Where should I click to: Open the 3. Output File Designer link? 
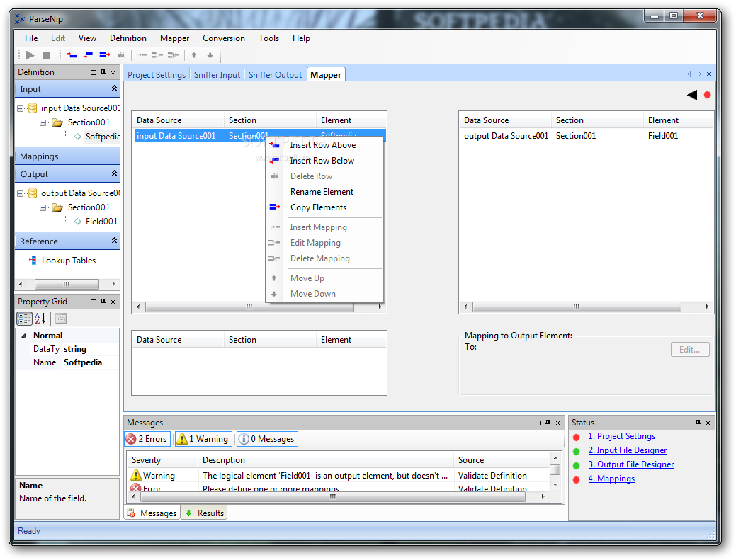click(x=631, y=464)
